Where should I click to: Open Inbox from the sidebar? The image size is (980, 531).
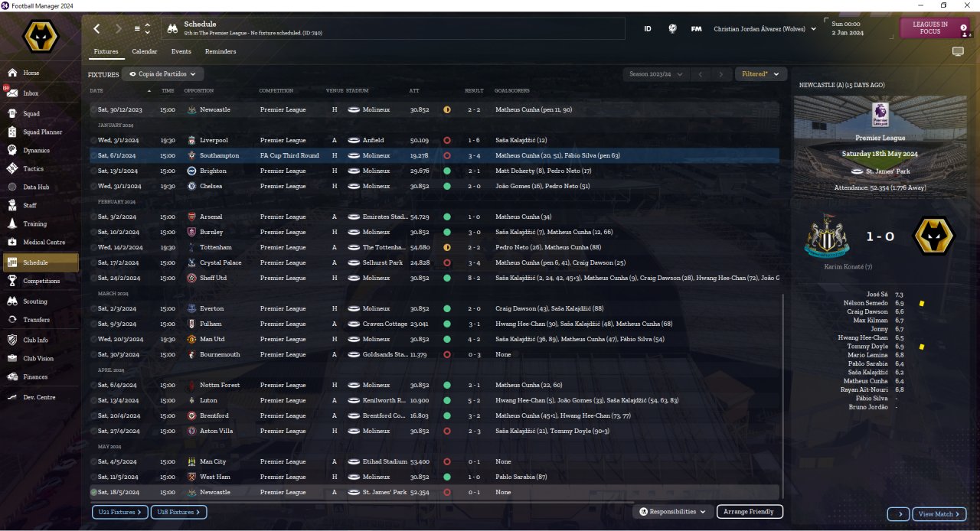(41, 93)
